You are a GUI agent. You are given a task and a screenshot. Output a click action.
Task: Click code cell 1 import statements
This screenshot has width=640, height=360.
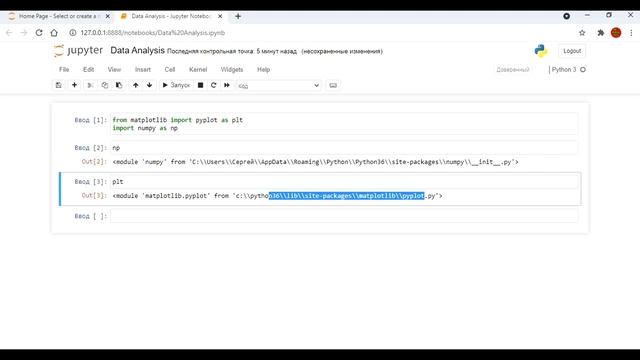point(344,124)
